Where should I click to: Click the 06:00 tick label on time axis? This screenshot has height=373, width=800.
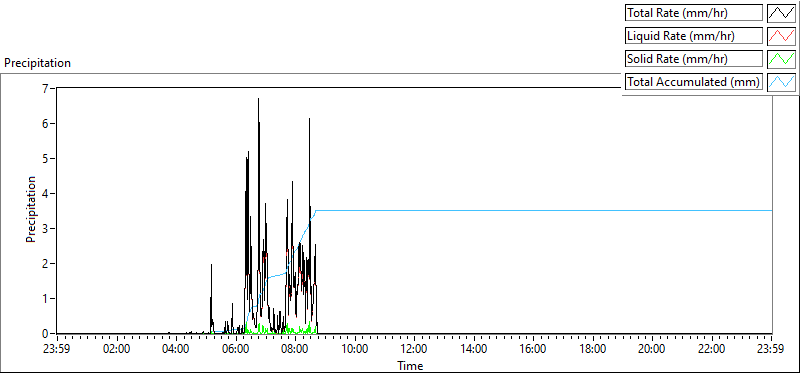(x=236, y=350)
